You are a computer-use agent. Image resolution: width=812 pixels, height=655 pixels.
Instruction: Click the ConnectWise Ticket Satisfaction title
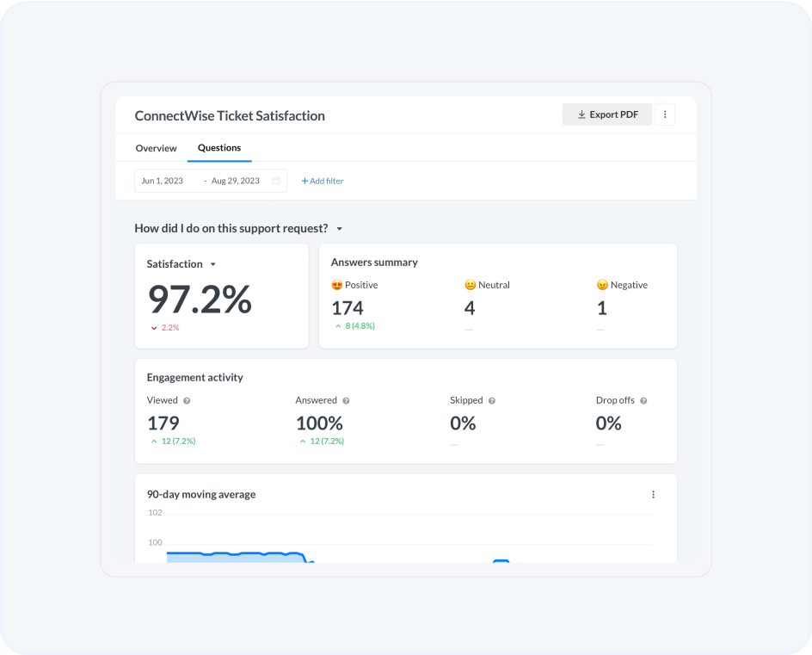230,115
